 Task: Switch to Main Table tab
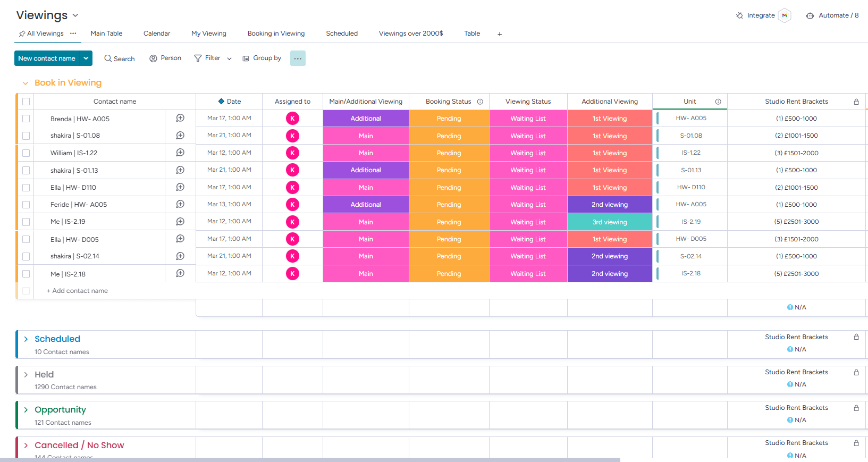(x=106, y=33)
